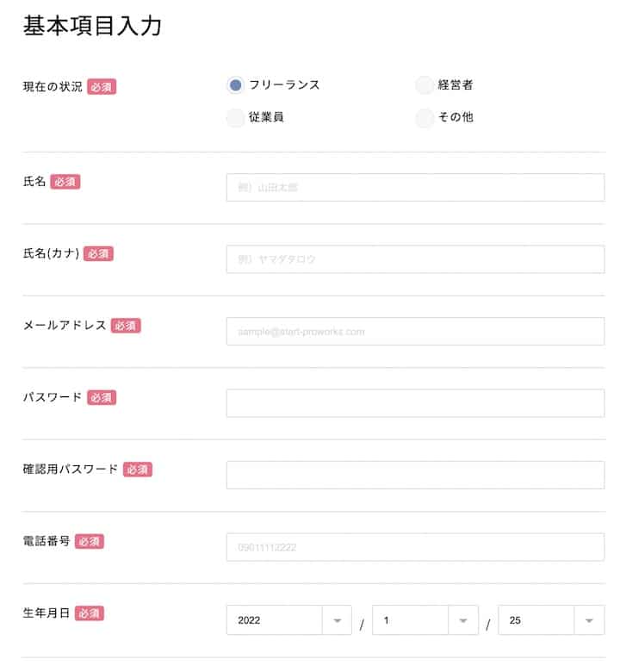Screen dimensions: 620x672
Task: Click the 基本項目入力 page heading
Action: tap(92, 26)
